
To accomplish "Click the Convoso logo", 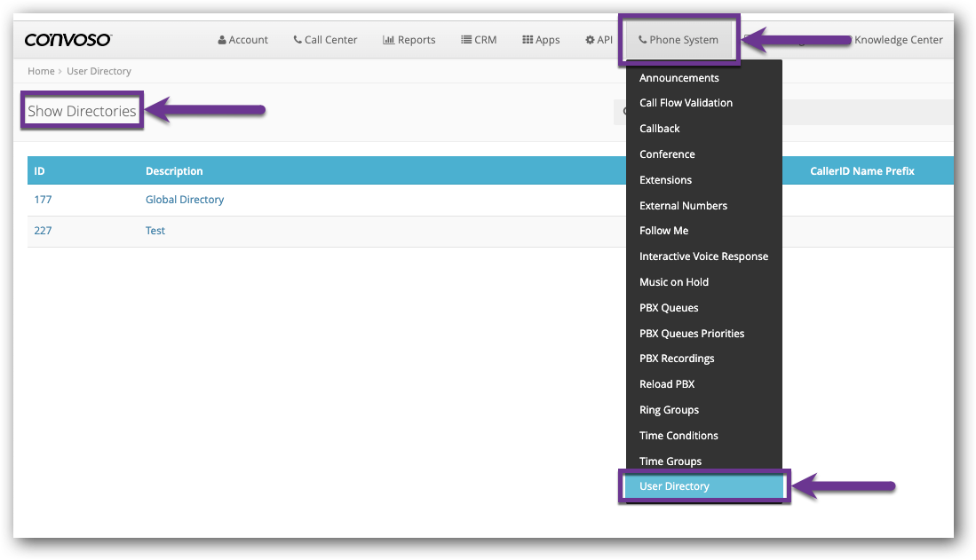I will 67,40.
